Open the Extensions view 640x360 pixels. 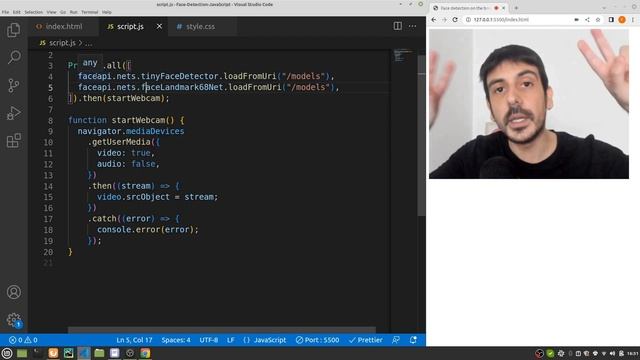pos(13,140)
